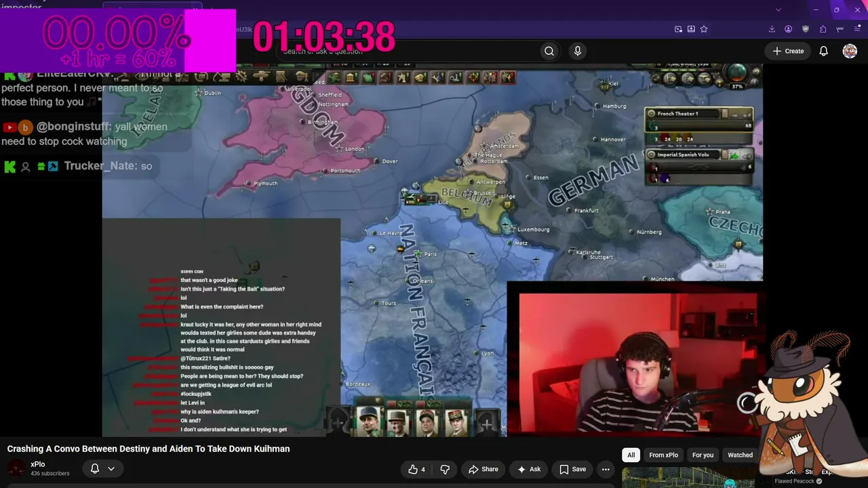
Task: Open xPlo notification preferences dropdown
Action: pos(103,468)
